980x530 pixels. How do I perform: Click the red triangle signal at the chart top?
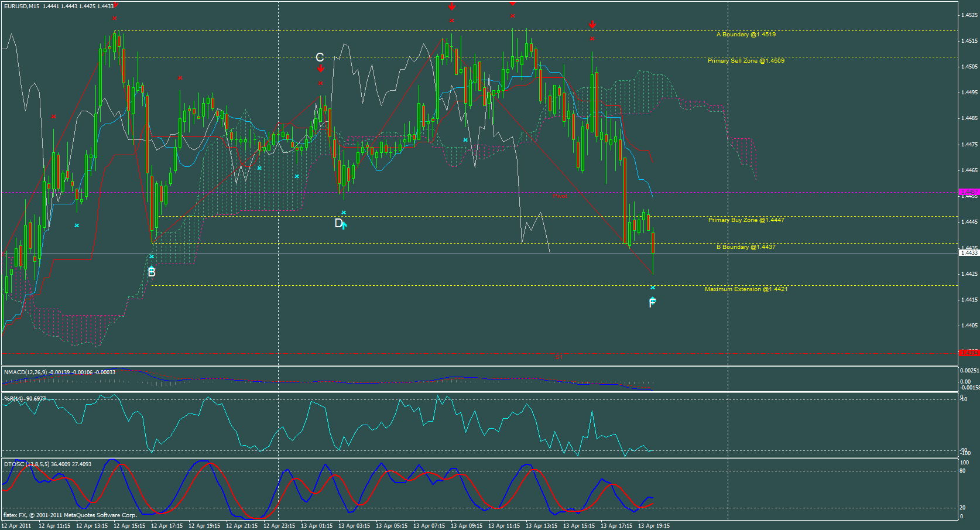[513, 4]
